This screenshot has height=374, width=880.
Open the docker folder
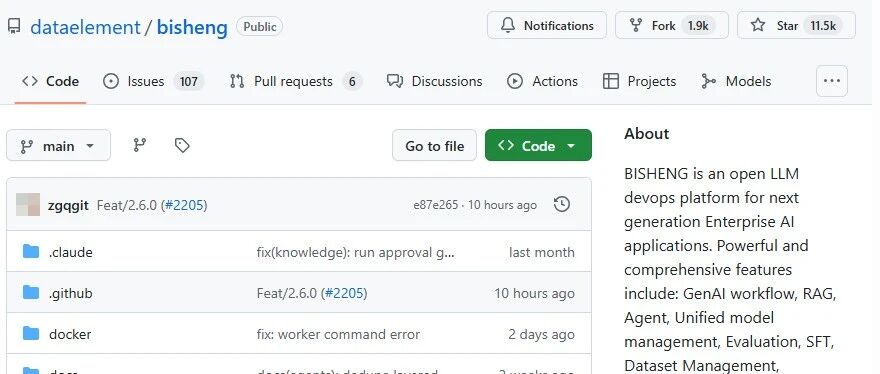70,334
